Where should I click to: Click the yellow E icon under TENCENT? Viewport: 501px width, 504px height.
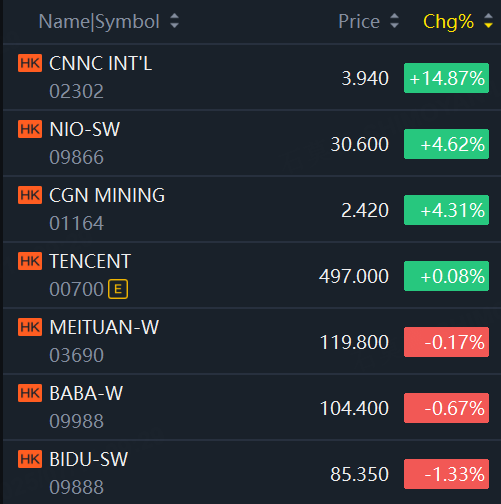tap(118, 289)
